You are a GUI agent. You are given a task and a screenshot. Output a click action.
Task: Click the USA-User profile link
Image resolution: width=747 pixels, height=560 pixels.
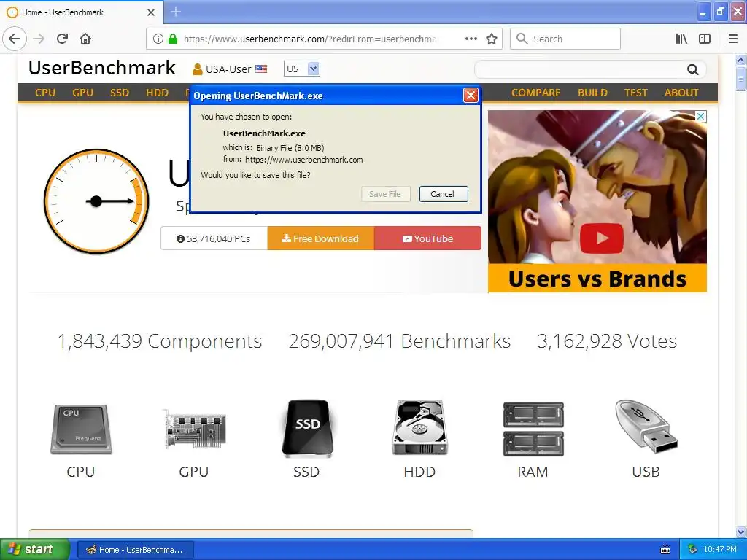click(x=228, y=69)
